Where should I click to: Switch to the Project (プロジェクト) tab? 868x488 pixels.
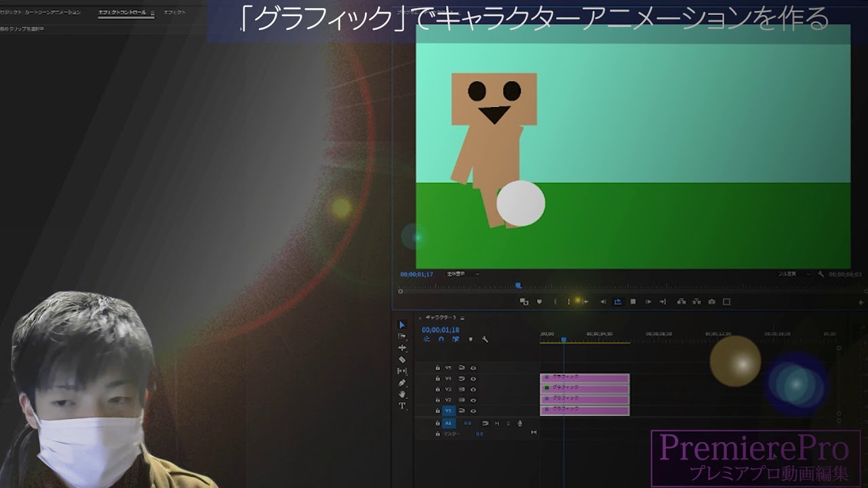[41, 12]
